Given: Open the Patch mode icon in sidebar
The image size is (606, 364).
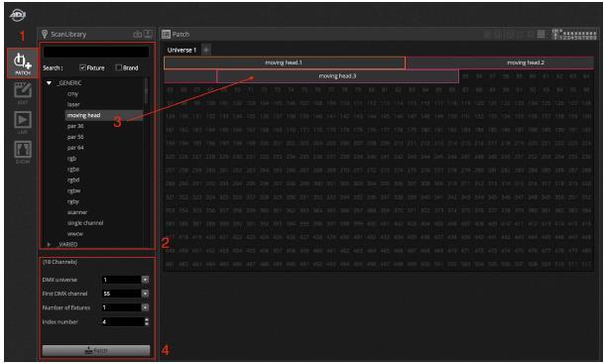Looking at the screenshot, I should pos(23,63).
